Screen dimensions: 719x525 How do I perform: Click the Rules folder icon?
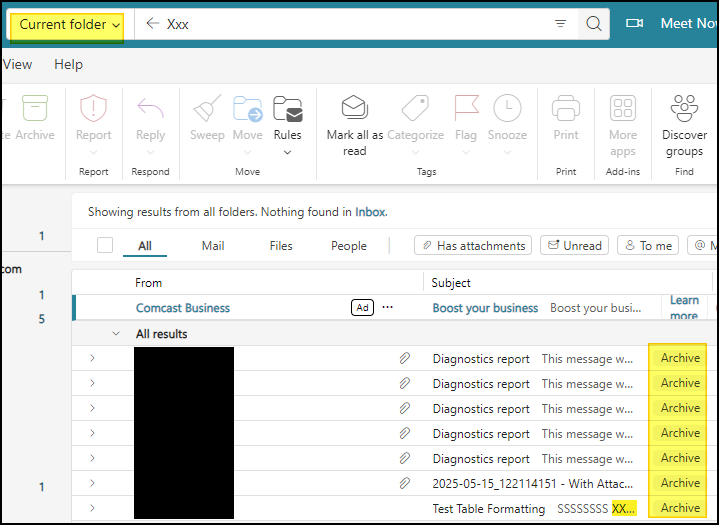(288, 108)
